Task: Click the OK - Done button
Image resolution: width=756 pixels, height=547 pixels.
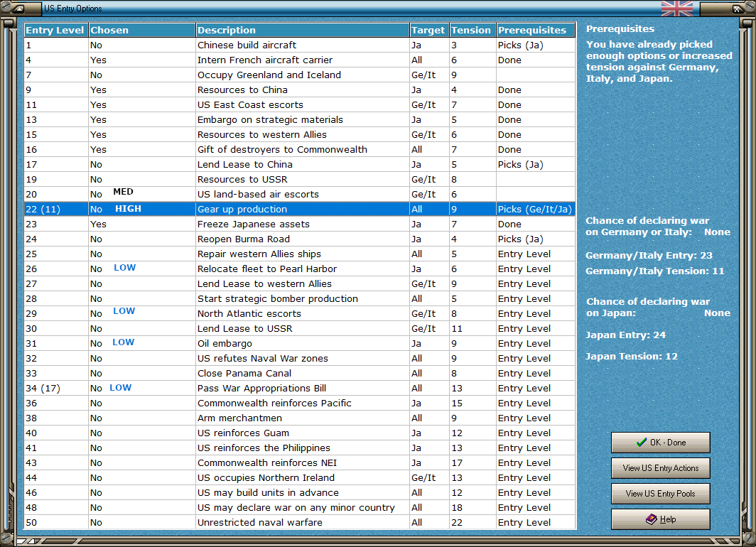Action: pyautogui.click(x=660, y=443)
